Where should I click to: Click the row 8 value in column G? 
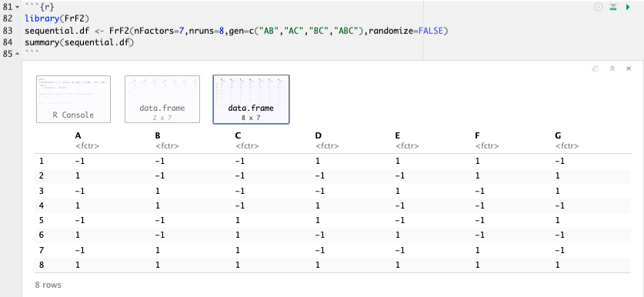click(x=557, y=265)
